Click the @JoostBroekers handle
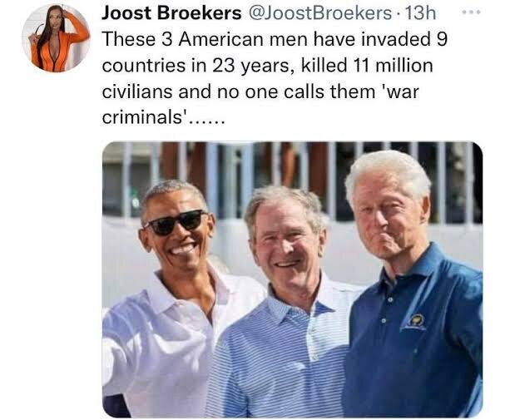This screenshot has height=420, width=505. 319,13
